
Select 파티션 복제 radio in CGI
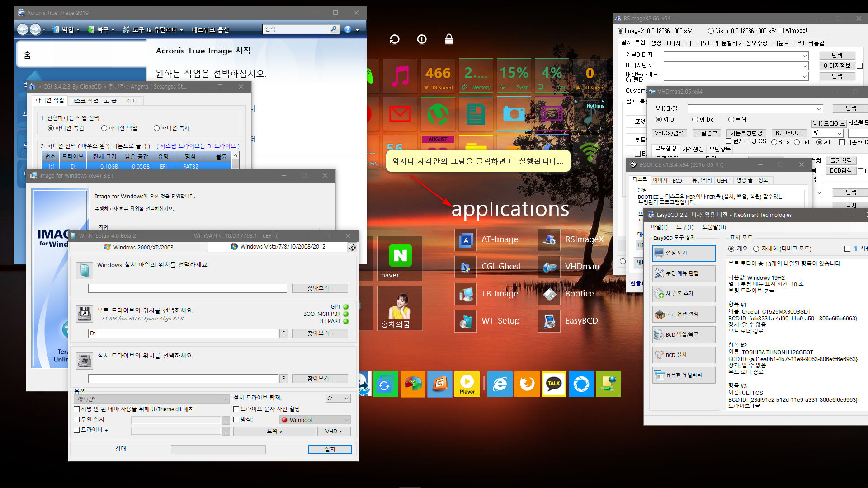[156, 128]
